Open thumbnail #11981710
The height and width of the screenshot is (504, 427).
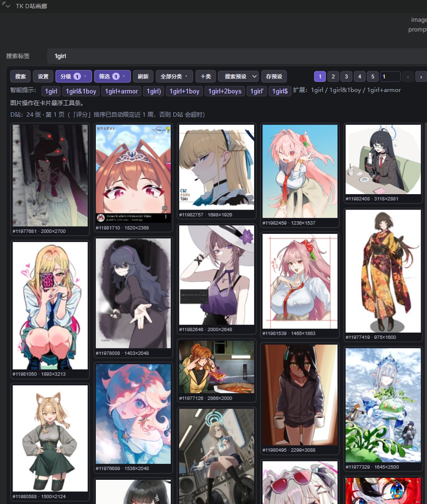(133, 174)
